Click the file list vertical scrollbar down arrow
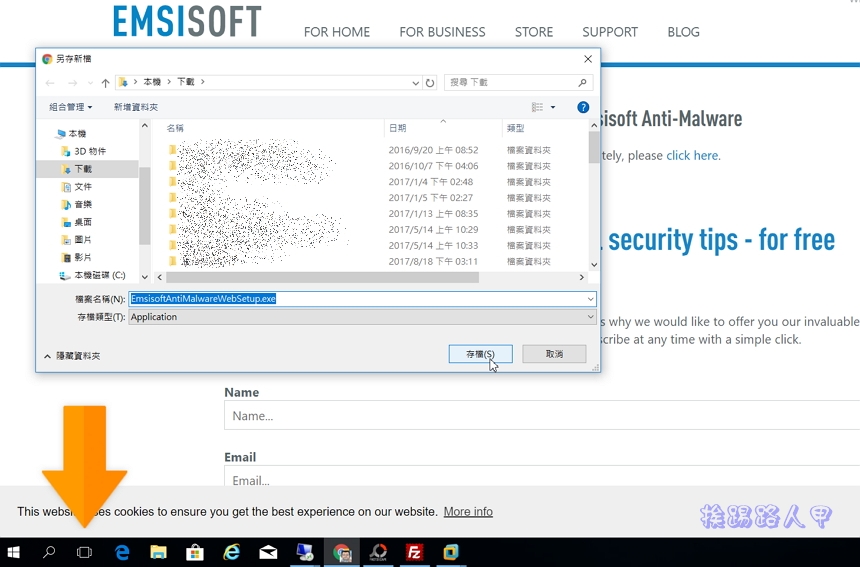Image resolution: width=860 pixels, height=567 pixels. click(594, 264)
